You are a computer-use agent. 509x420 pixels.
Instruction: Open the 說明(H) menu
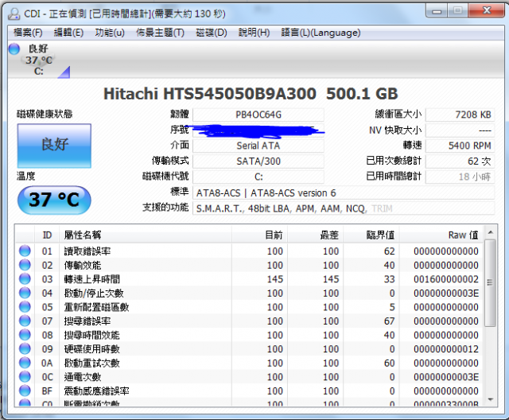(254, 33)
